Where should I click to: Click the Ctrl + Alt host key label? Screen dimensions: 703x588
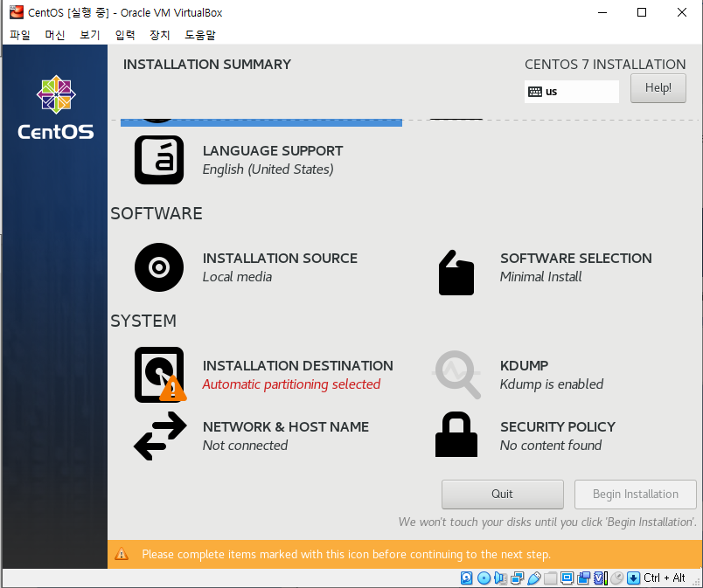(x=664, y=578)
